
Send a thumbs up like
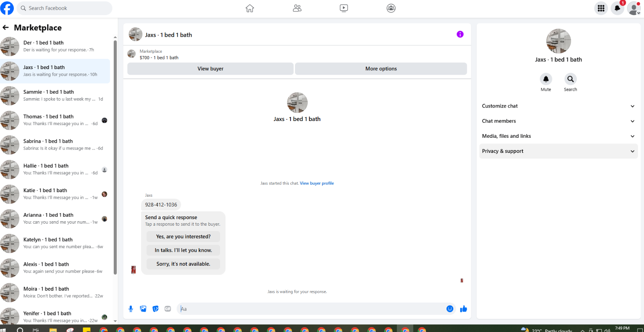(x=463, y=309)
